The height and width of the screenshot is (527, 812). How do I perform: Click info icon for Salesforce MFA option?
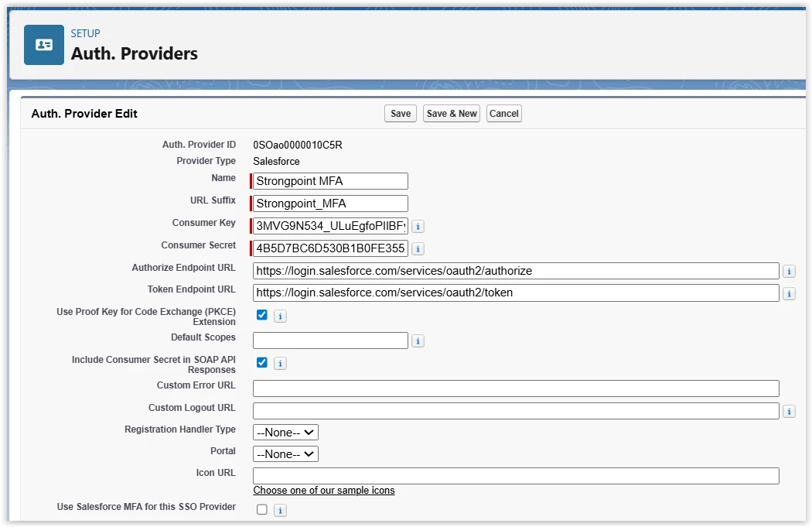click(280, 510)
